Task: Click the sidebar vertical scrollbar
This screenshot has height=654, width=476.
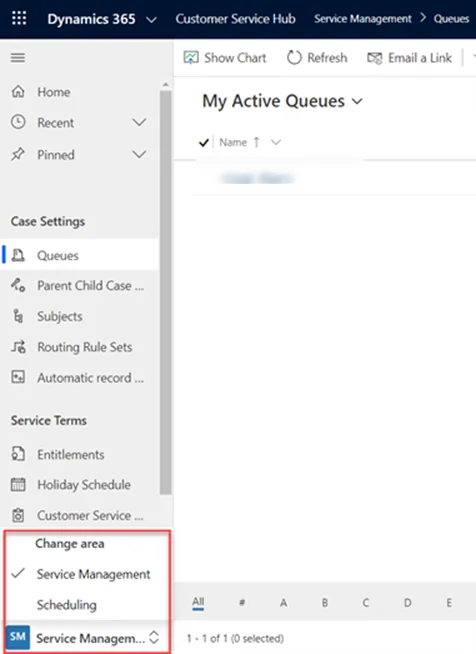Action: (x=165, y=292)
